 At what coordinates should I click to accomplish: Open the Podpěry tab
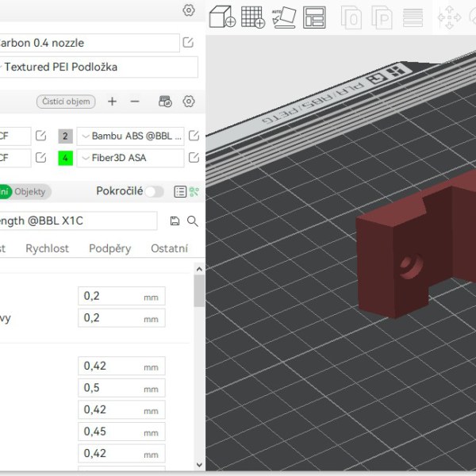click(109, 248)
